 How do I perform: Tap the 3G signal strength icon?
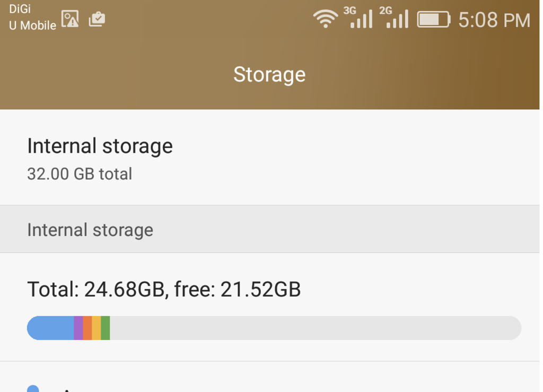point(359,18)
